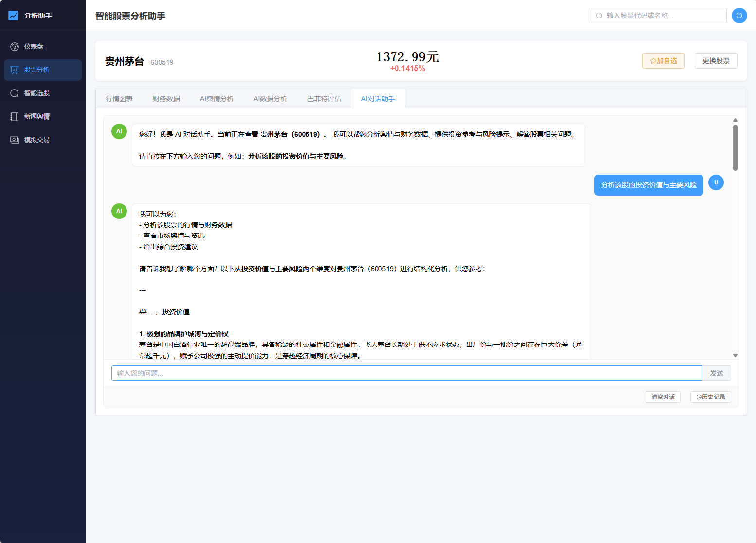Click the chat scrollbar thumb
Screen dimensions: 756x543
tap(735, 148)
